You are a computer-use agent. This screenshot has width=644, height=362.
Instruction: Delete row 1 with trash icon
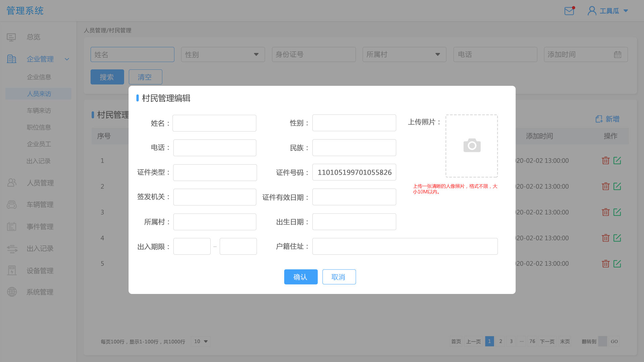[x=605, y=161]
